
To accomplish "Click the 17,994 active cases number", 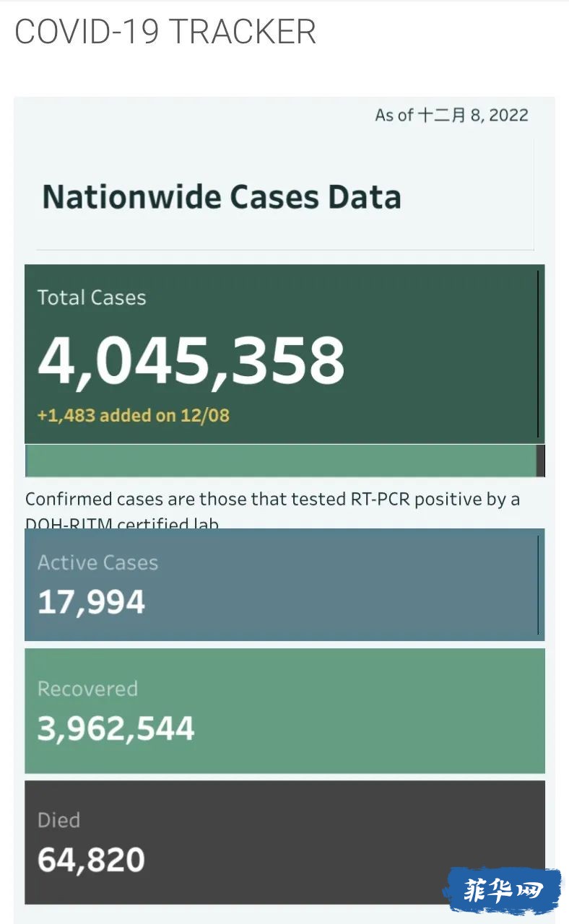I will click(x=92, y=602).
